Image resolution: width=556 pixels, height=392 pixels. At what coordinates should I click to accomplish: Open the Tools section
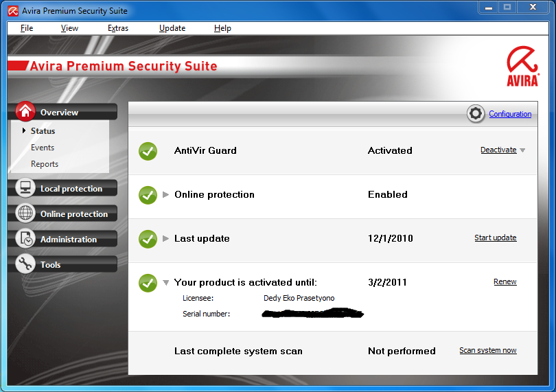pyautogui.click(x=50, y=264)
